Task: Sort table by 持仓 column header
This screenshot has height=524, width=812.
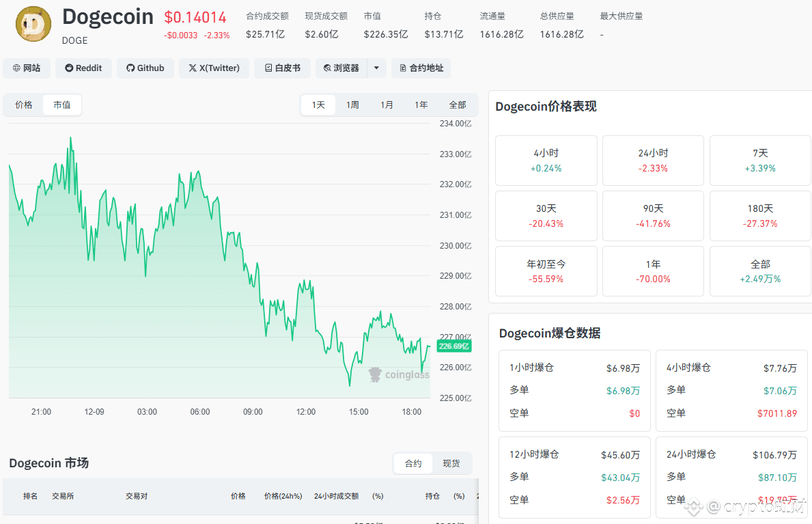Action: click(432, 496)
